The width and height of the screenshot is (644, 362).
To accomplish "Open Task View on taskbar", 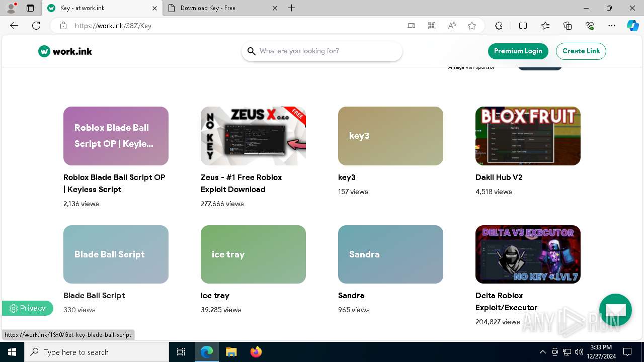I will point(181,352).
